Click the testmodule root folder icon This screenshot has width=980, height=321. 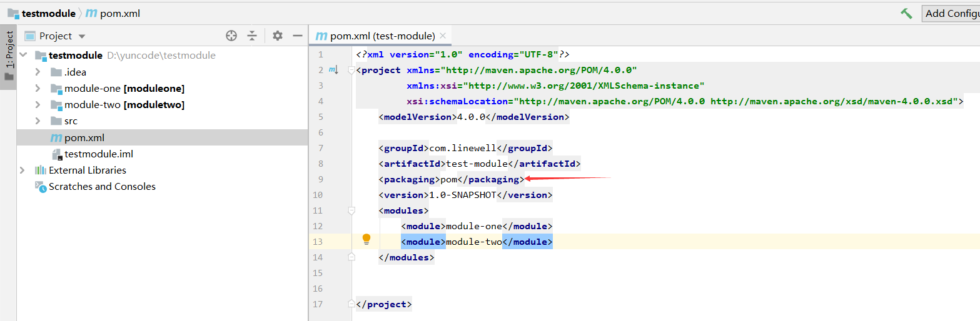[41, 56]
